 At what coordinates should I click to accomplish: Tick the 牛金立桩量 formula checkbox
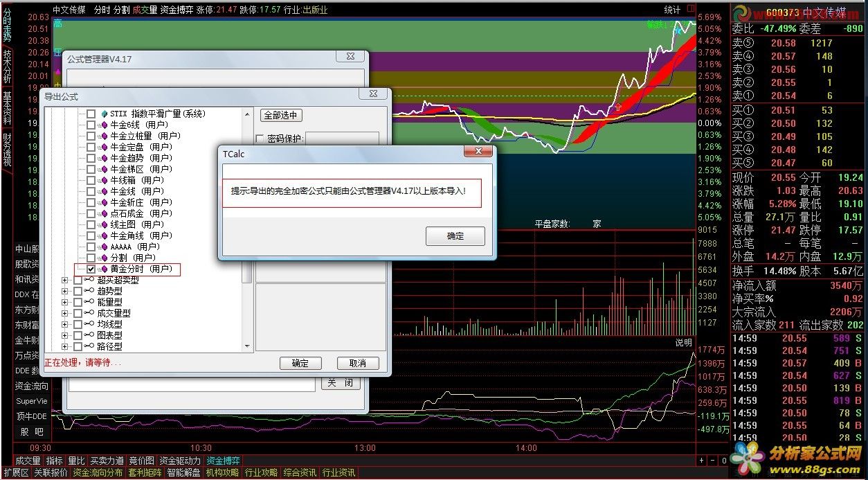point(91,136)
